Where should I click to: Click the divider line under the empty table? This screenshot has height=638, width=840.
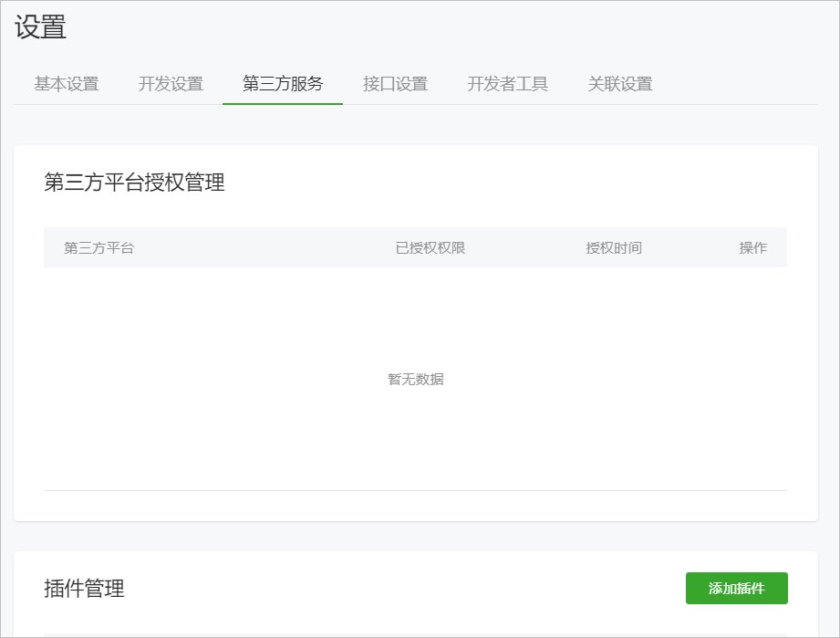pos(416,490)
